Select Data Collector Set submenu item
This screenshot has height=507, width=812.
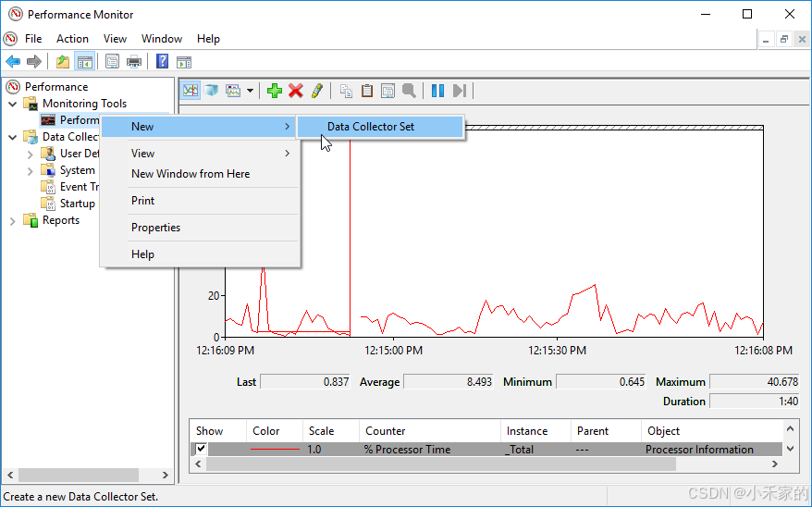point(380,127)
